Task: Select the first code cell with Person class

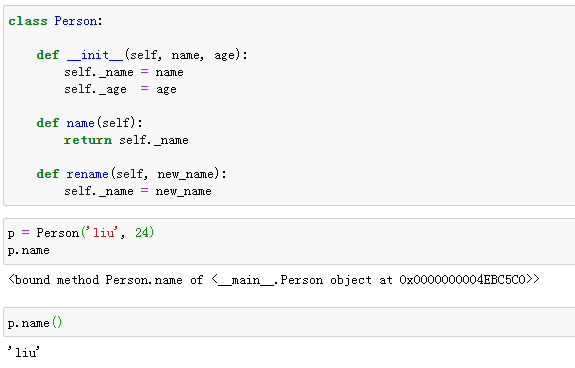Action: click(289, 106)
